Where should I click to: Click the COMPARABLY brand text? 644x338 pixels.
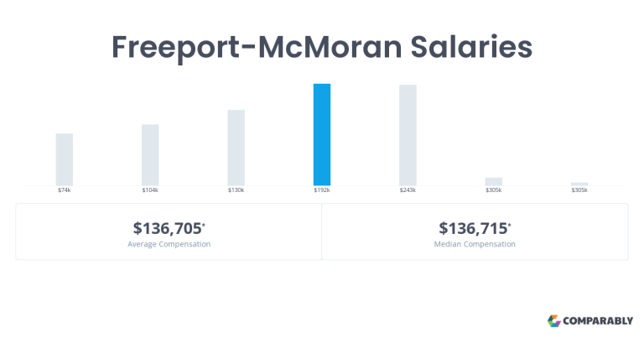coord(598,320)
